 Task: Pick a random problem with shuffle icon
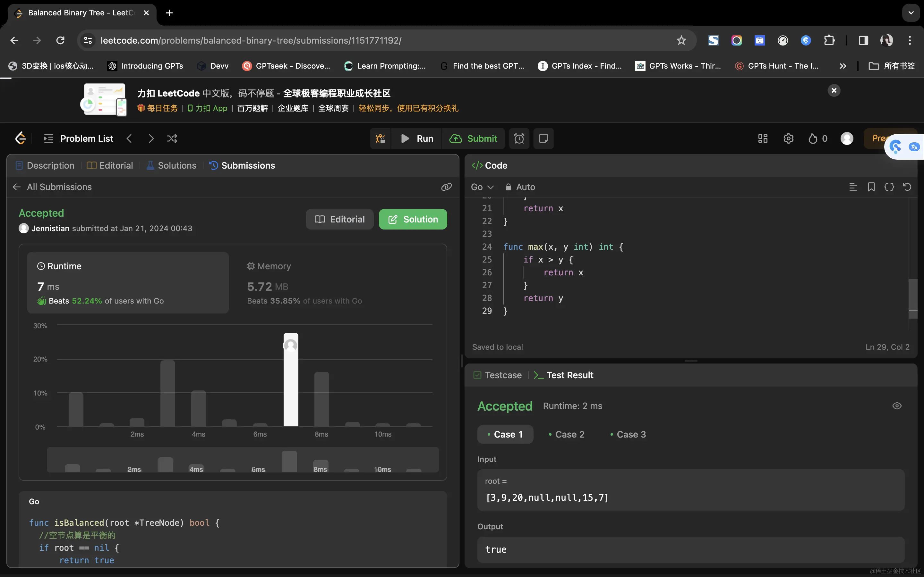172,138
